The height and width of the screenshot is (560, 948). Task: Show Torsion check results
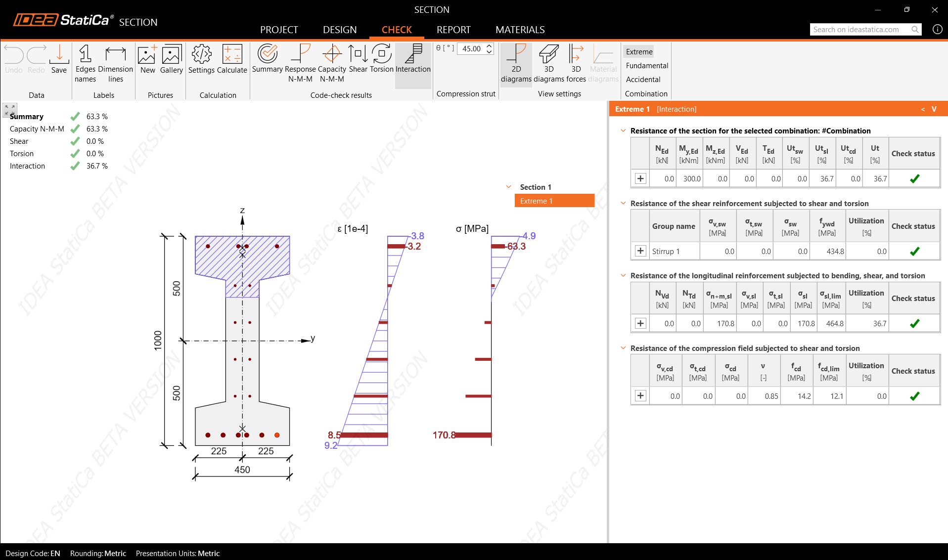[x=382, y=59]
